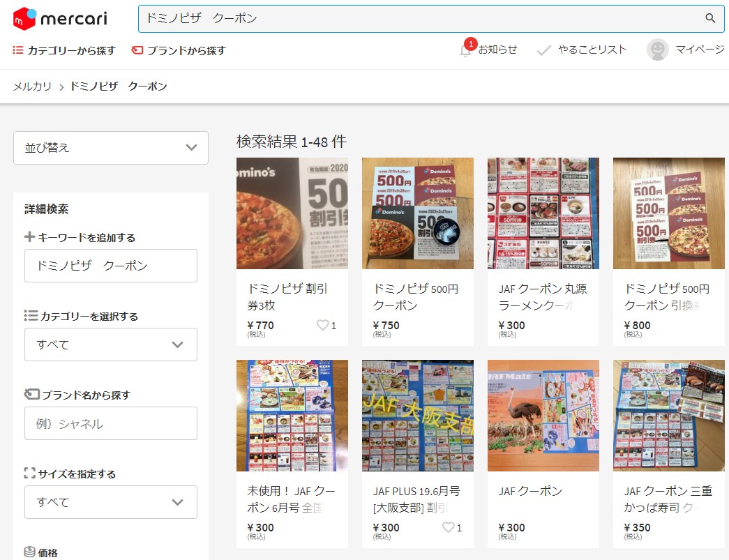The height and width of the screenshot is (560, 729).
Task: Click the list icon beside カテゴリーを選択する
Action: pos(31,315)
